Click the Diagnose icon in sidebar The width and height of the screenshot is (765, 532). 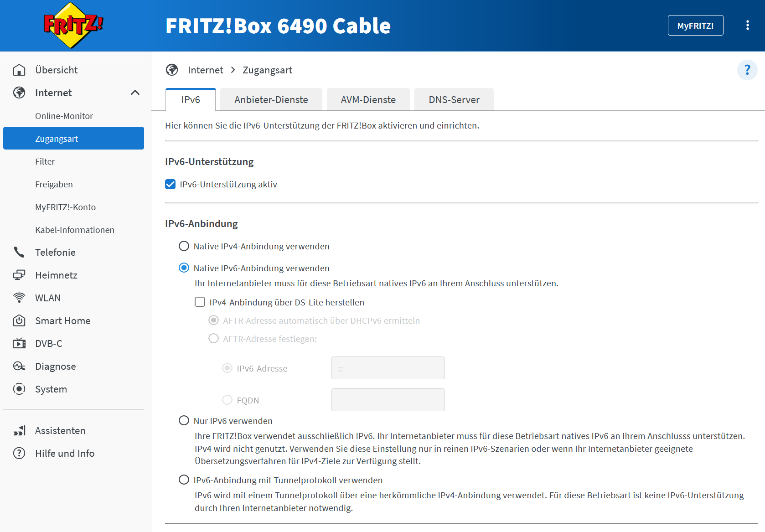pyautogui.click(x=19, y=366)
